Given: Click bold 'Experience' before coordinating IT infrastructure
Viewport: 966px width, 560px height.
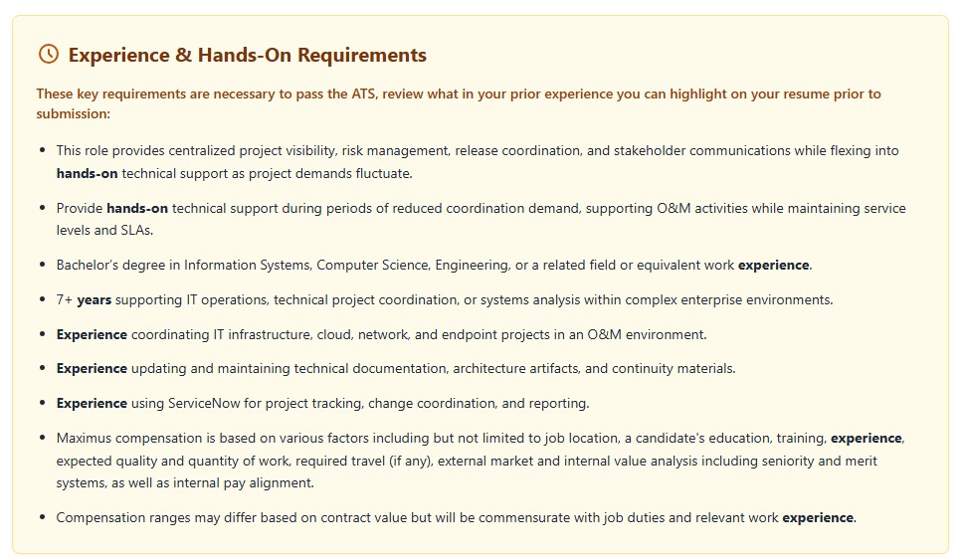Looking at the screenshot, I should (92, 334).
